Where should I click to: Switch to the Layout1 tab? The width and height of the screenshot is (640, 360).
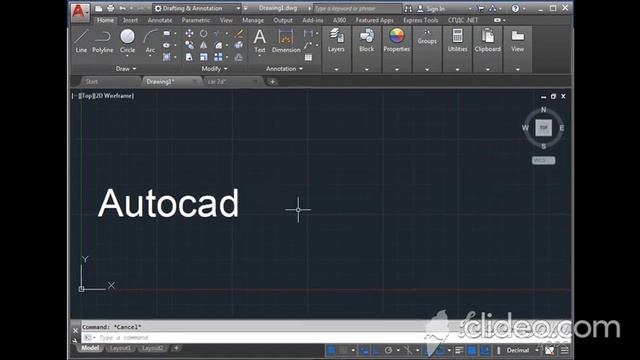click(120, 348)
